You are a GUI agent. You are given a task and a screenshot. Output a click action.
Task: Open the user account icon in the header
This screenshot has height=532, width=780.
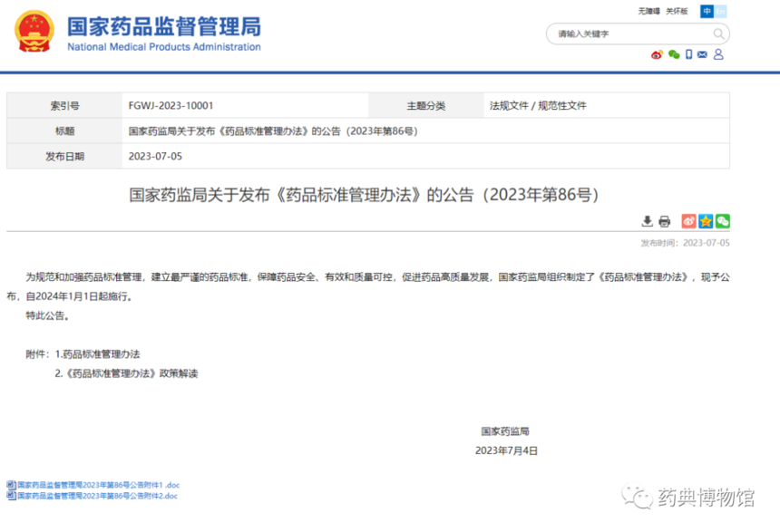(718, 54)
